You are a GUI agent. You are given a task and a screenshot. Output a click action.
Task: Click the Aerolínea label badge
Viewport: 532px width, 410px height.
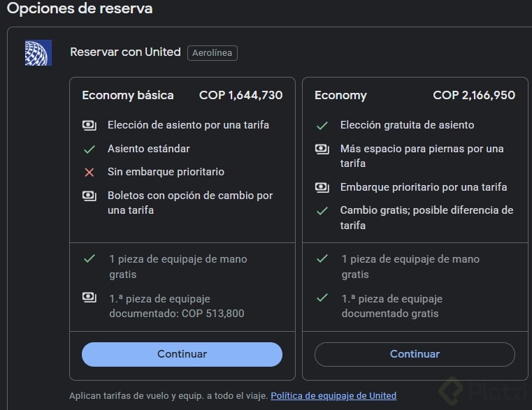pyautogui.click(x=213, y=53)
